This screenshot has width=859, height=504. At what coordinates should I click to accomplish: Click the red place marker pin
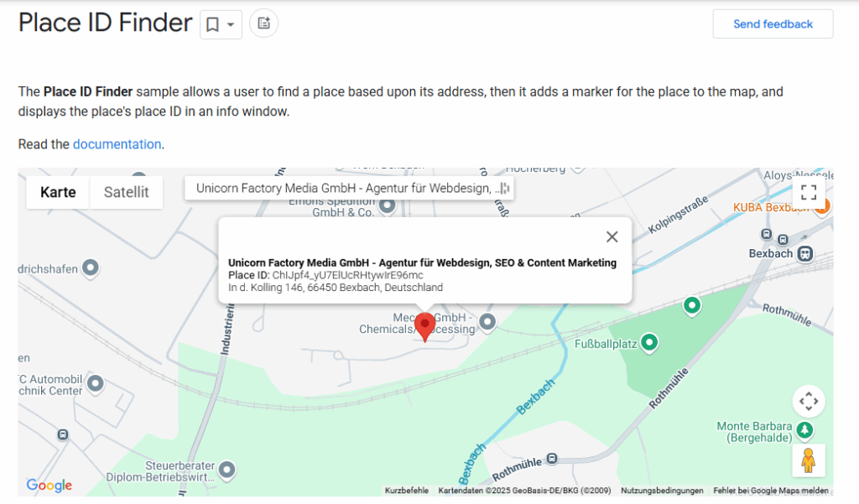tap(424, 327)
